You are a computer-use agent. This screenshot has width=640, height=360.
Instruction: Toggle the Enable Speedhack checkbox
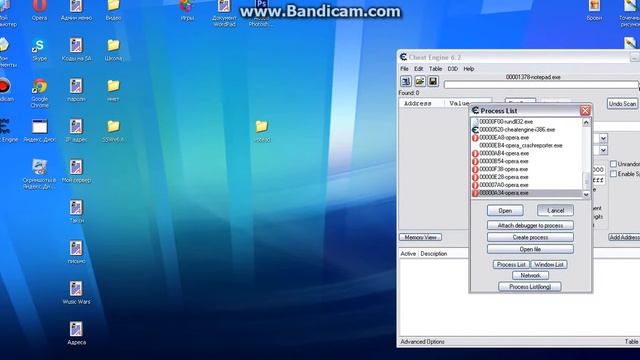pos(613,174)
